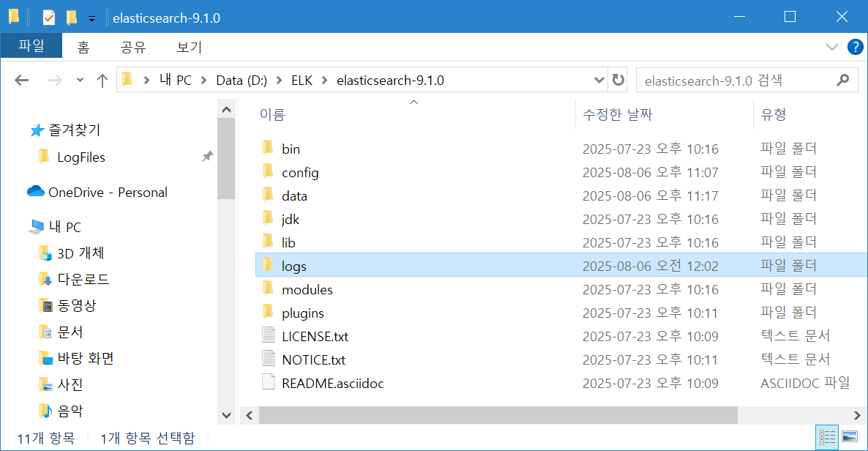868x451 pixels.
Task: Click the ASCIIDOC 파일 type cell
Action: pos(805,383)
